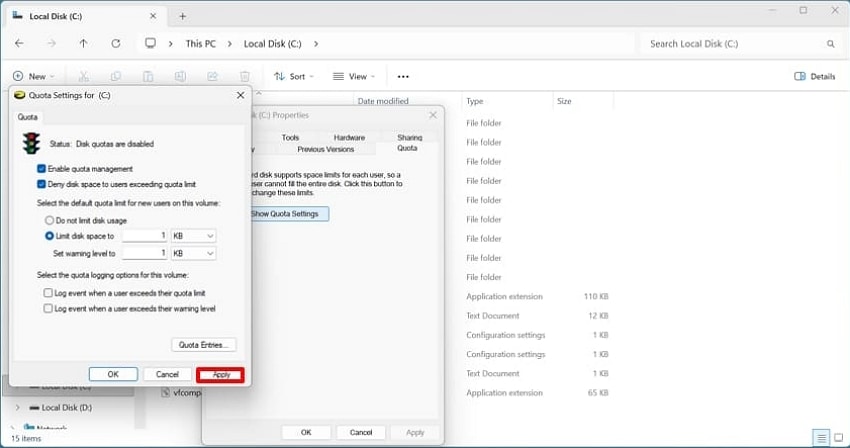Click the Quota Settings title bar icon
The image size is (850, 448).
coord(20,95)
